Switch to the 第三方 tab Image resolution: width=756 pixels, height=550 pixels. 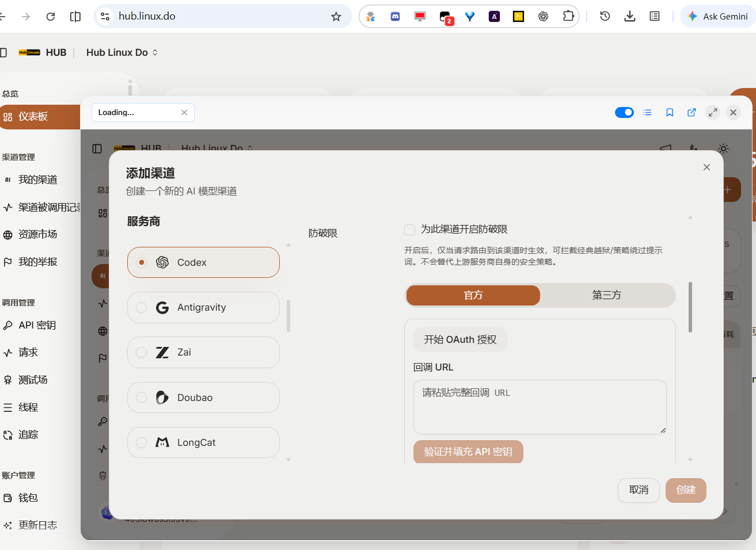pos(607,295)
